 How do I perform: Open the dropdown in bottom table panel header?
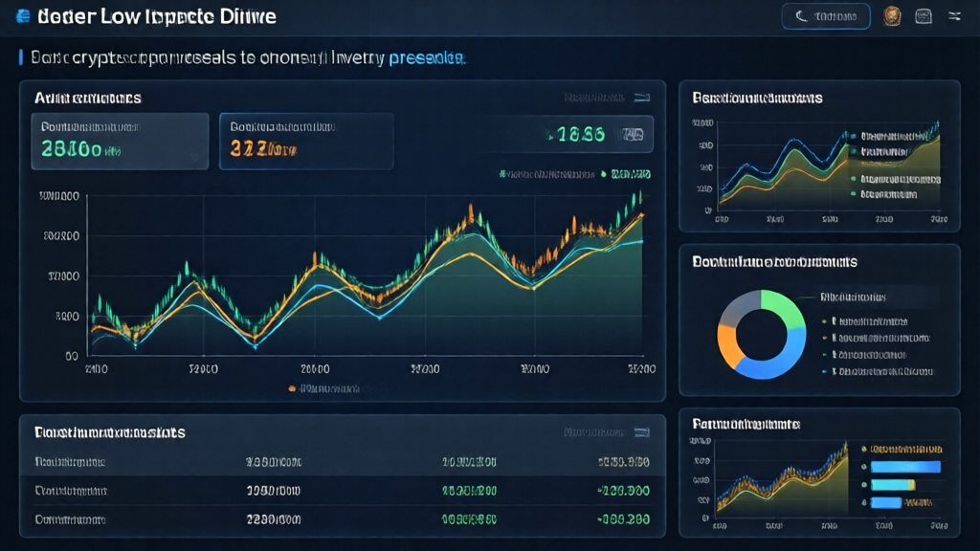pos(593,432)
